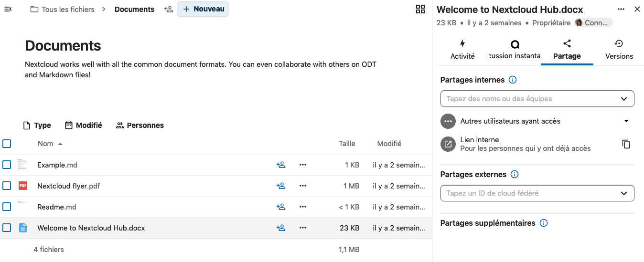The height and width of the screenshot is (262, 644).
Task: Click the Nouveau button
Action: (203, 9)
